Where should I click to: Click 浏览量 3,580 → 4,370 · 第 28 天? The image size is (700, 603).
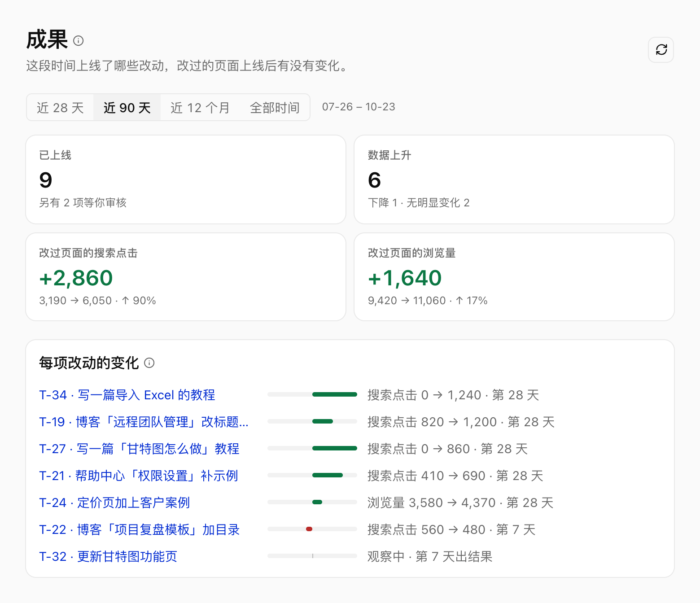[460, 502]
